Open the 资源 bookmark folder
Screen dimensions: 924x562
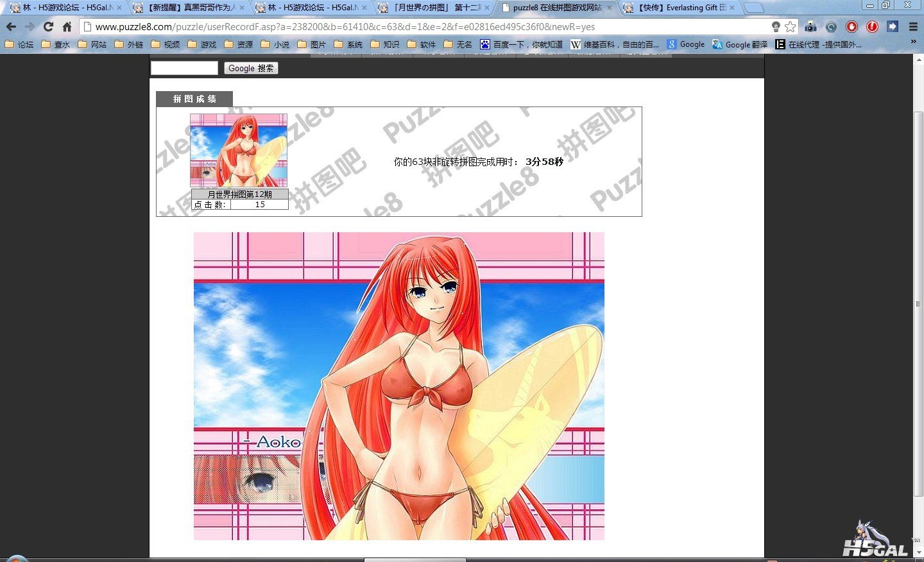point(239,44)
